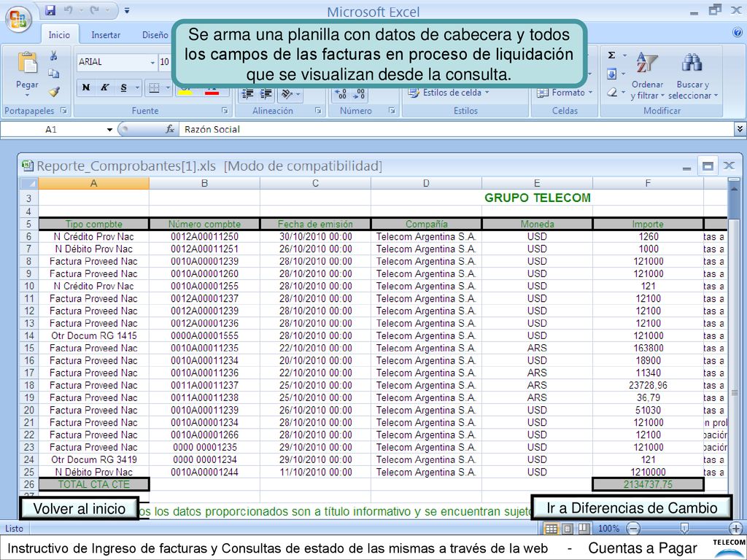This screenshot has width=747, height=560.
Task: Click the Insert Function fx button
Action: 170,130
